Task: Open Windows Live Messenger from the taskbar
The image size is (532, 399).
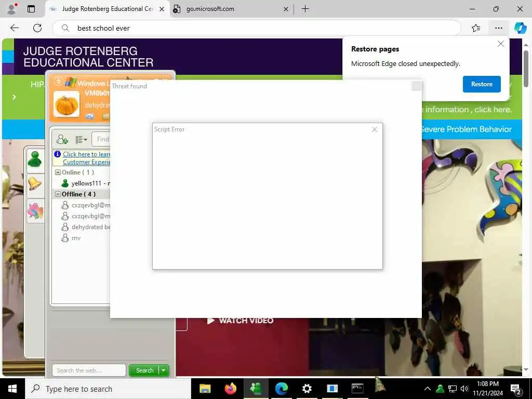Action: 256,389
